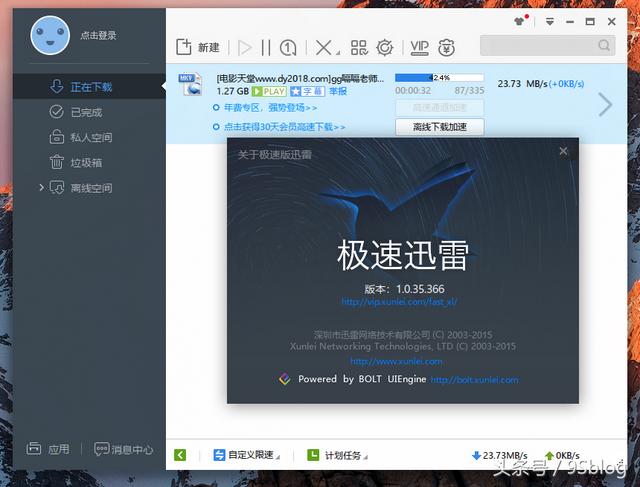Open 应用 at sidebar bottom
640x487 pixels.
point(48,449)
